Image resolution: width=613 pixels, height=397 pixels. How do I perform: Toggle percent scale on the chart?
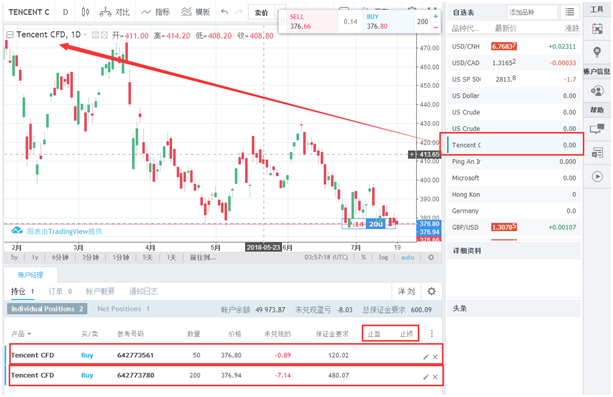pyautogui.click(x=364, y=257)
